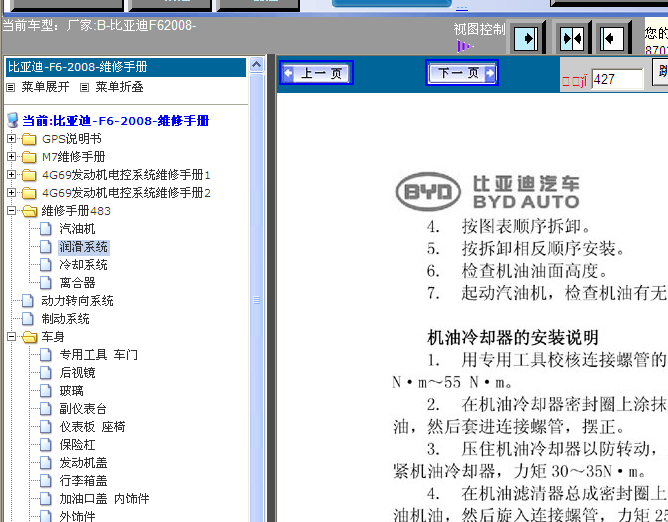668x522 pixels.
Task: Click the GPS说明书 folder icon
Action: (29, 139)
